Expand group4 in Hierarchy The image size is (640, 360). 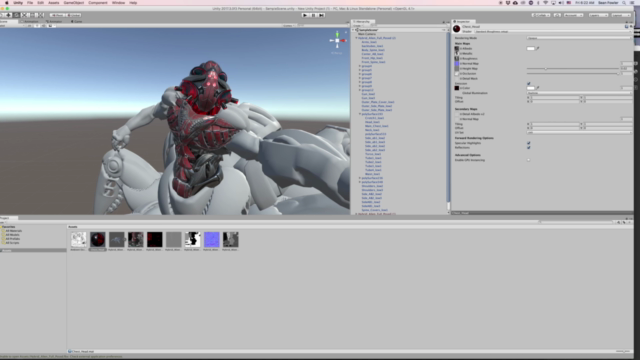pyautogui.click(x=360, y=66)
